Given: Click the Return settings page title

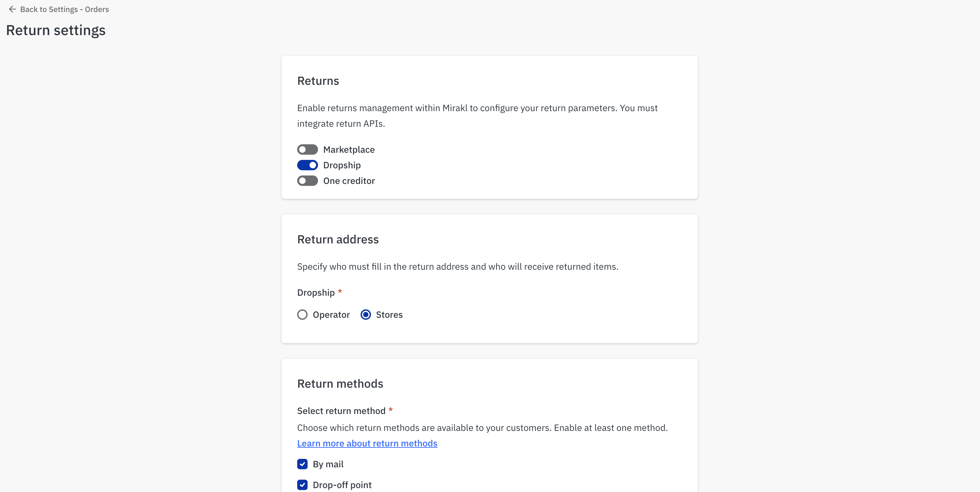Looking at the screenshot, I should 56,31.
